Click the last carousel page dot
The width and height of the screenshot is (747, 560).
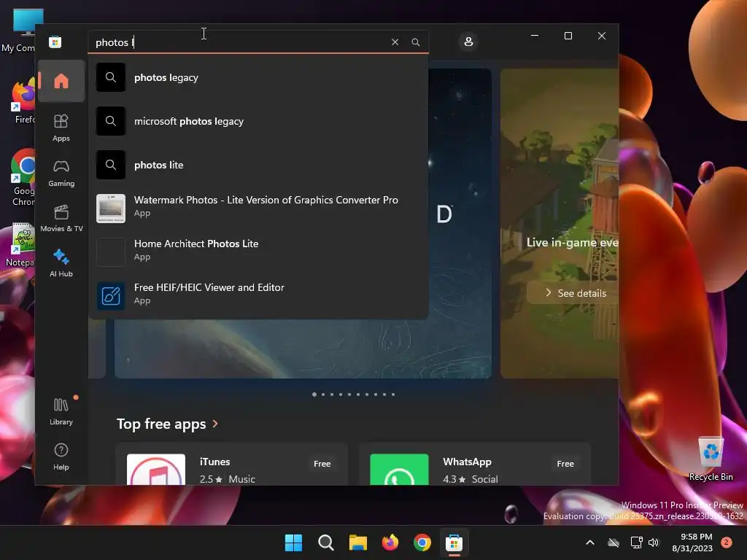(x=393, y=394)
